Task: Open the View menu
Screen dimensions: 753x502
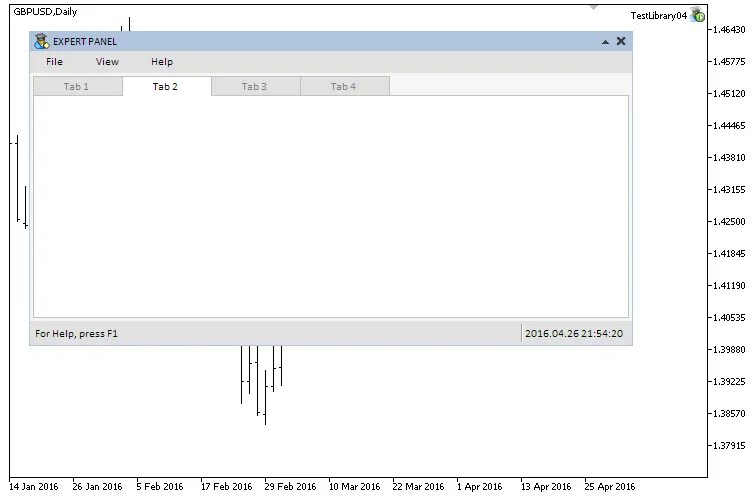Action: pyautogui.click(x=107, y=61)
